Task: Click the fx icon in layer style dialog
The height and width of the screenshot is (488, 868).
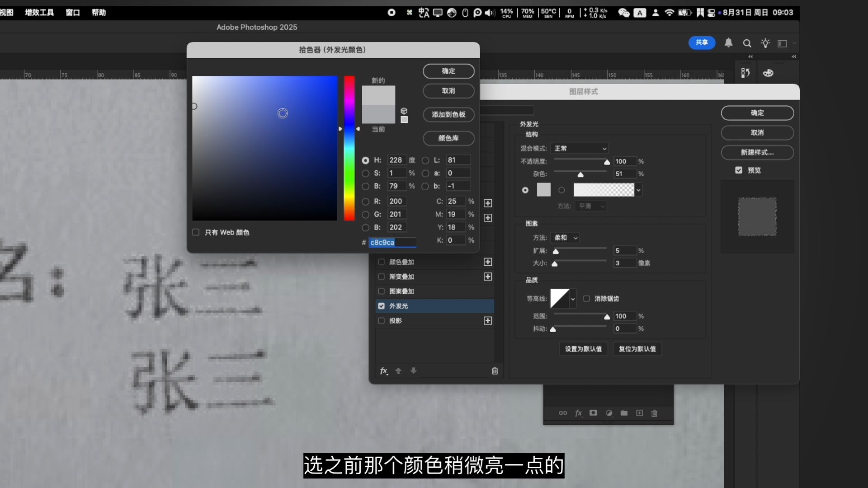Action: click(x=384, y=371)
